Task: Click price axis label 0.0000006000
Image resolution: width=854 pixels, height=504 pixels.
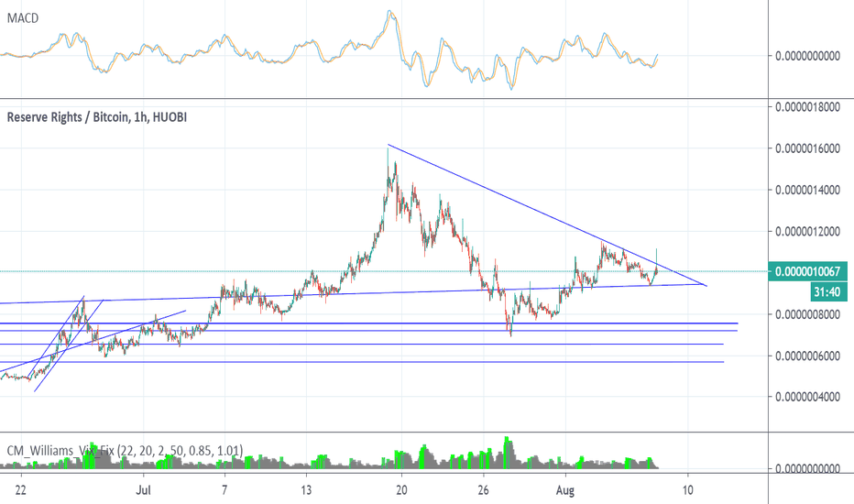Action: [807, 356]
